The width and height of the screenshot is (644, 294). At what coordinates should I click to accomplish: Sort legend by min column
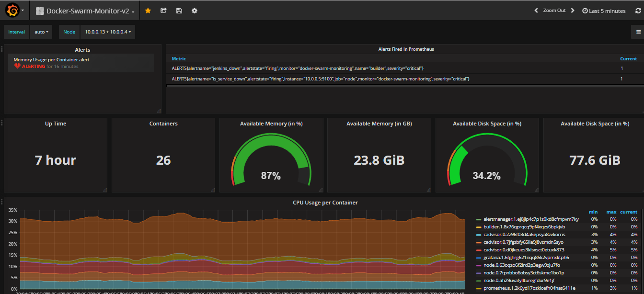point(593,212)
